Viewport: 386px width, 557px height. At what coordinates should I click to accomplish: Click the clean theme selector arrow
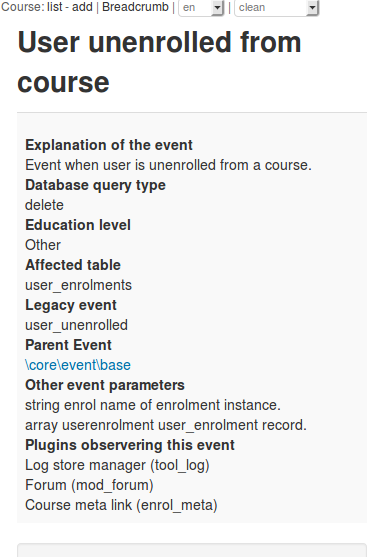pos(312,7)
